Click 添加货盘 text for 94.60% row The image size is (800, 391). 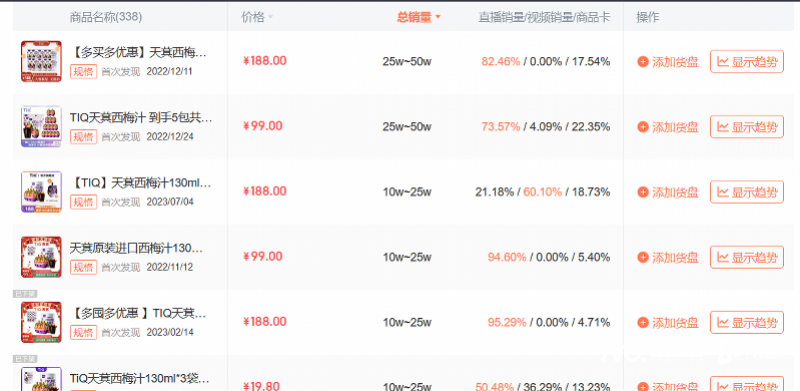coord(675,258)
